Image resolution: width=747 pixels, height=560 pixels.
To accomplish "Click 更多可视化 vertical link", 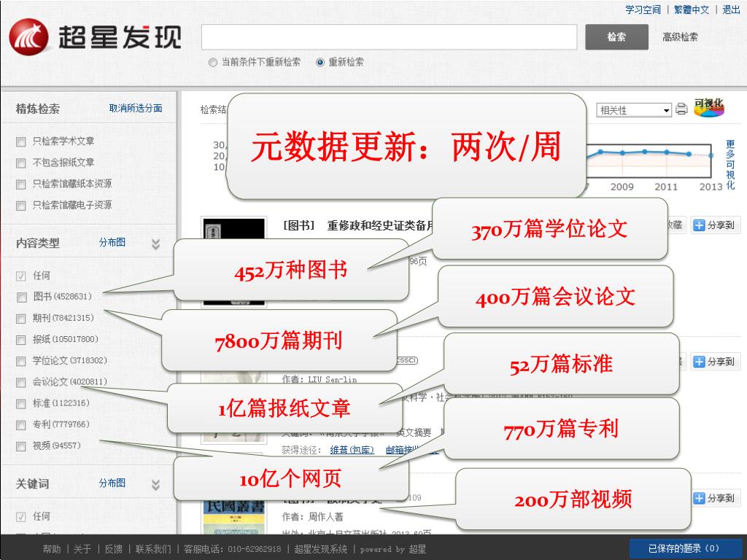I will 730,165.
